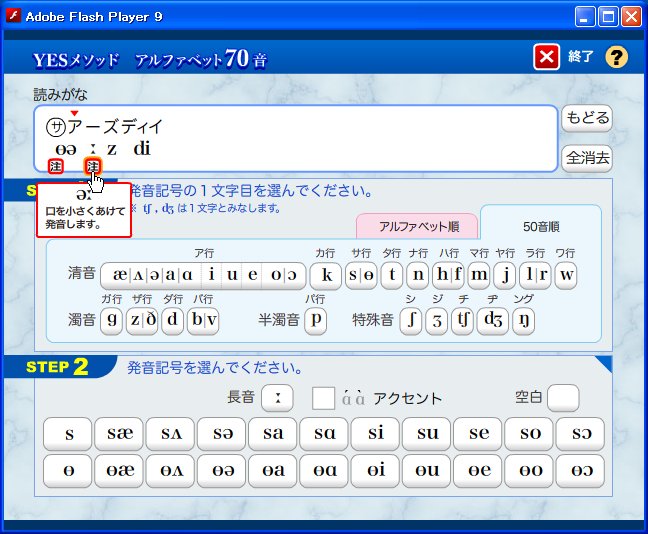Click the Flash Player title bar icon
Image resolution: width=648 pixels, height=534 pixels.
click(x=13, y=16)
